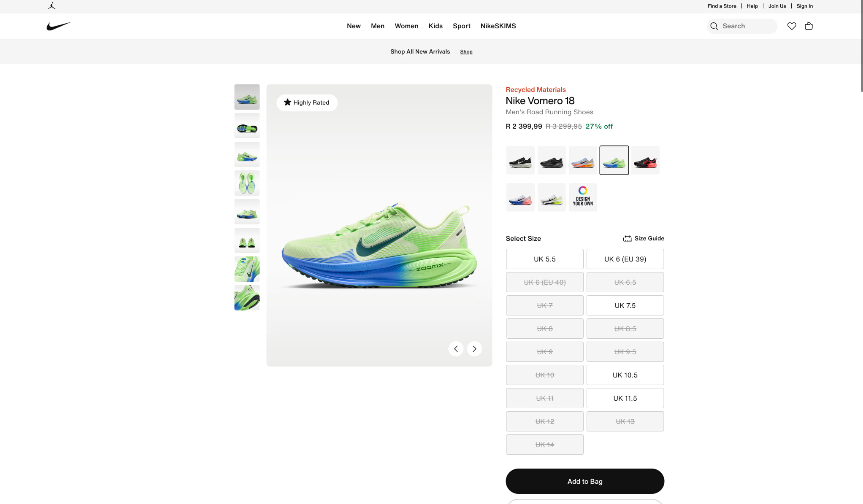
Task: Click the page vertical scrollbar
Action: point(861,46)
